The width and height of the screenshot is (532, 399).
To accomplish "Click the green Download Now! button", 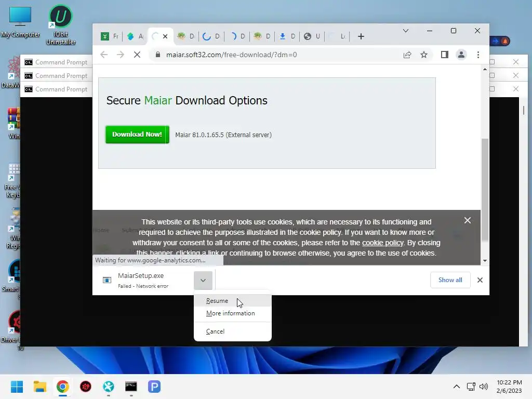I will (x=137, y=135).
